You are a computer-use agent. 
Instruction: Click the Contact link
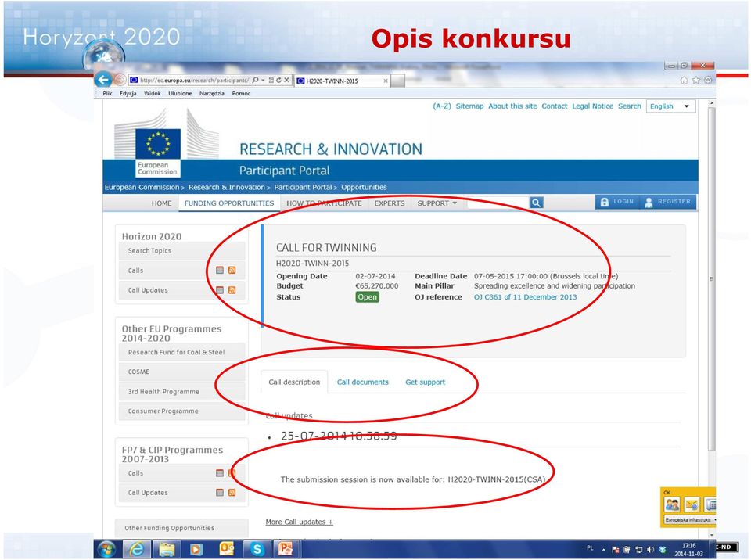point(554,106)
